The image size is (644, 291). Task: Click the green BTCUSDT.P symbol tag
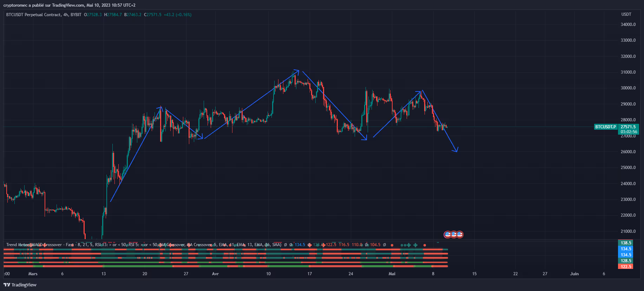[x=605, y=127]
